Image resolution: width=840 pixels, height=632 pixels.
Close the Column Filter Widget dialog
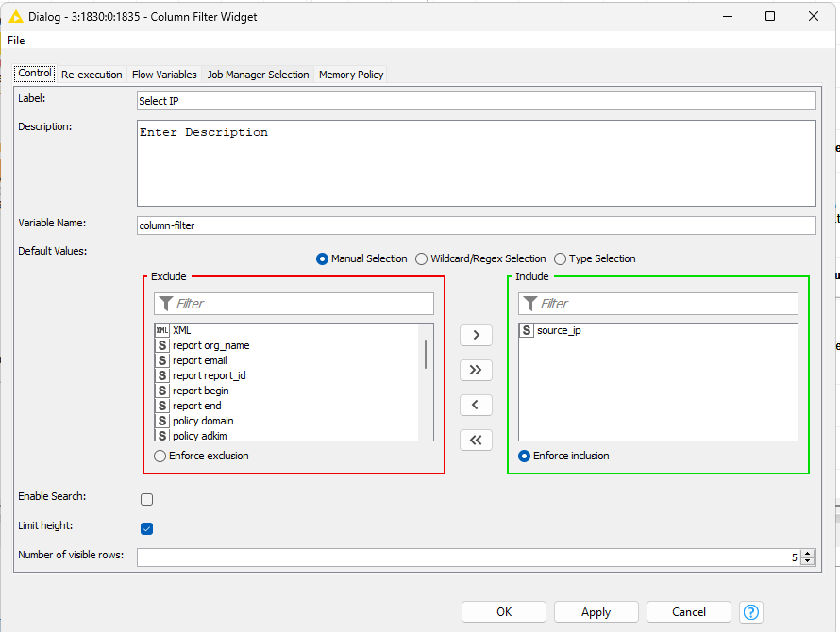[x=814, y=16]
